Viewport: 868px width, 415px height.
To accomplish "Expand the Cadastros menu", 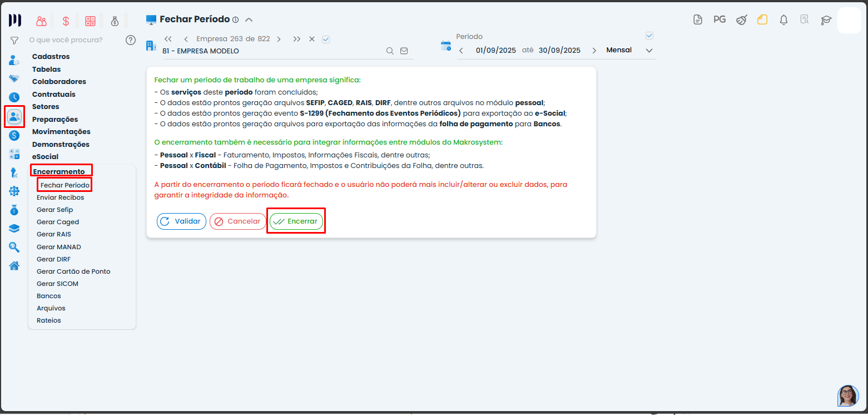I will [x=51, y=57].
